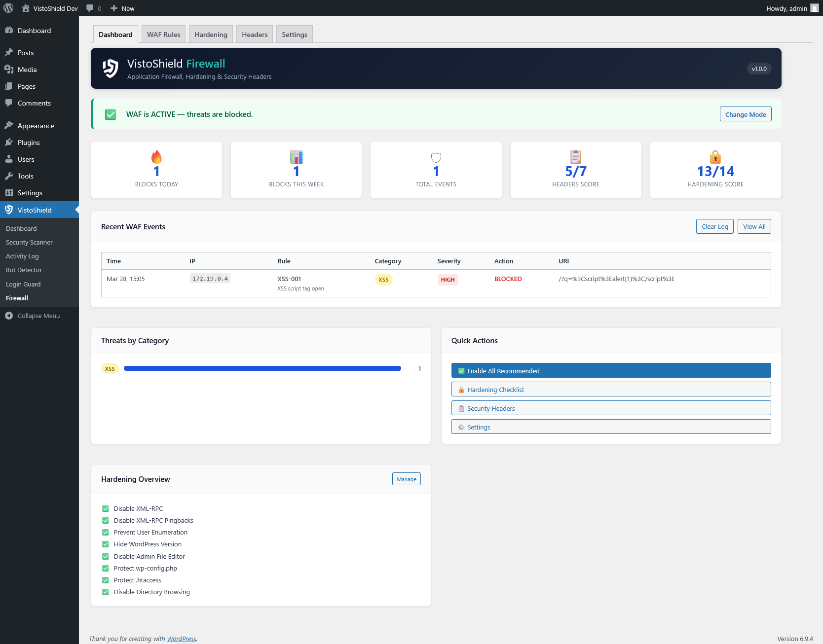Image resolution: width=823 pixels, height=644 pixels.
Task: Click the shield icon above Total Events
Action: pyautogui.click(x=436, y=157)
